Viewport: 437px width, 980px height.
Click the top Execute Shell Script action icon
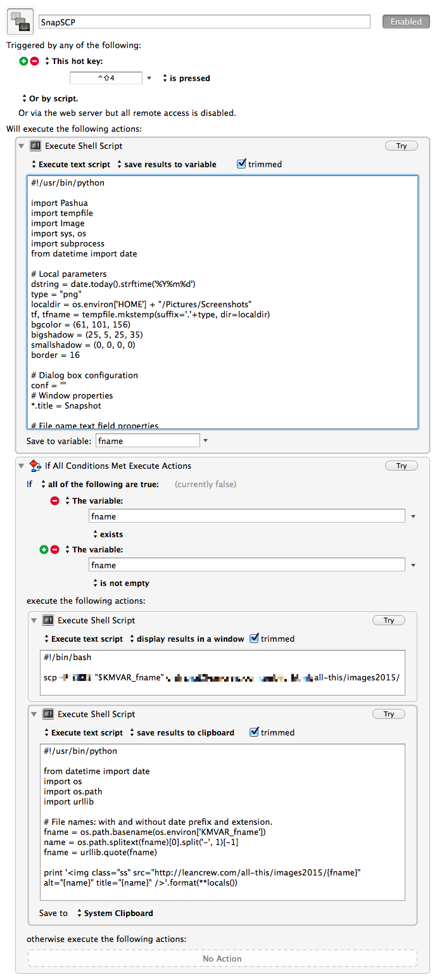click(35, 146)
